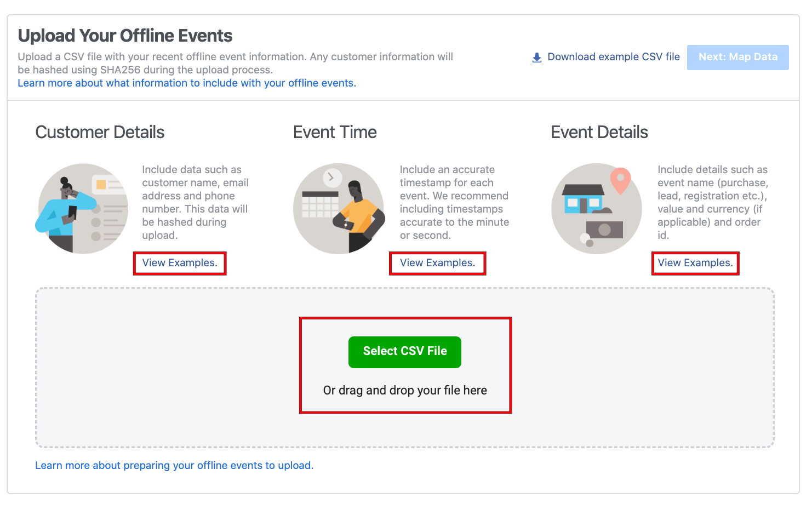Image resolution: width=812 pixels, height=515 pixels.
Task: View Examples under Customer Details
Action: (x=180, y=262)
